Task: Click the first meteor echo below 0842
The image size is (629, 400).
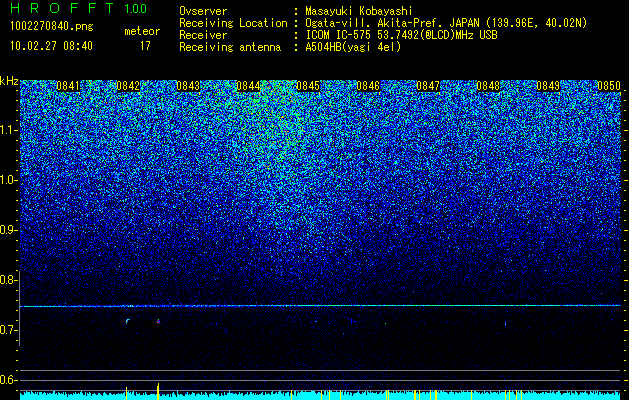Action: [128, 321]
